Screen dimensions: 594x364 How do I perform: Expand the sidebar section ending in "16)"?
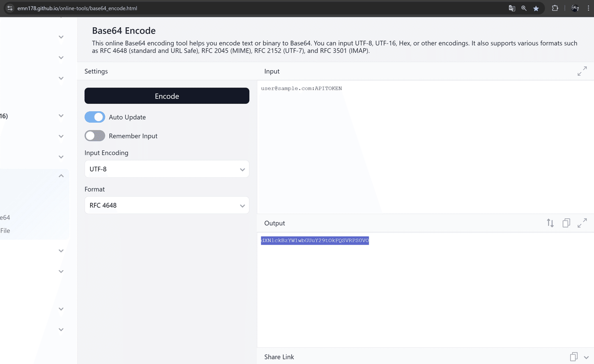click(x=61, y=116)
